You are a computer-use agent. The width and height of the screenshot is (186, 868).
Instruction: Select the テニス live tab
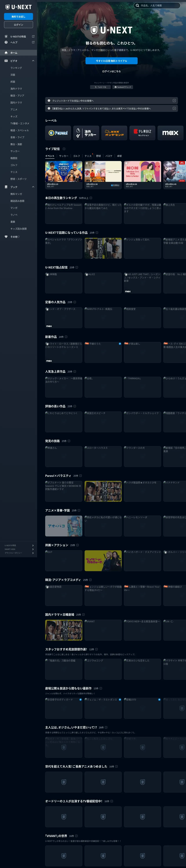pos(88,156)
